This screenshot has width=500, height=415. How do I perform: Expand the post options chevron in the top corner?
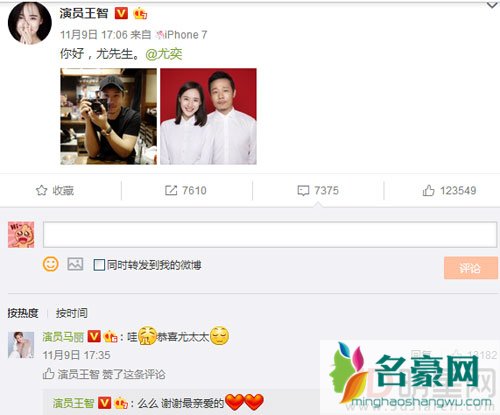tap(492, 5)
